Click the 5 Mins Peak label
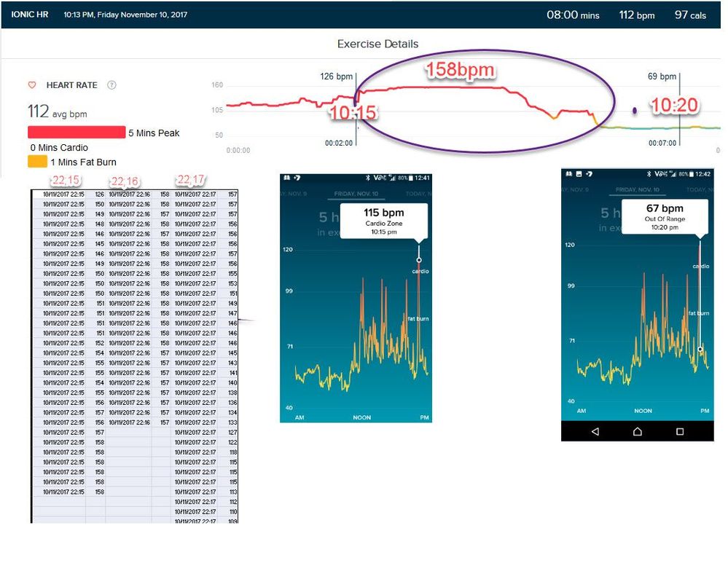The width and height of the screenshot is (728, 563). [154, 133]
